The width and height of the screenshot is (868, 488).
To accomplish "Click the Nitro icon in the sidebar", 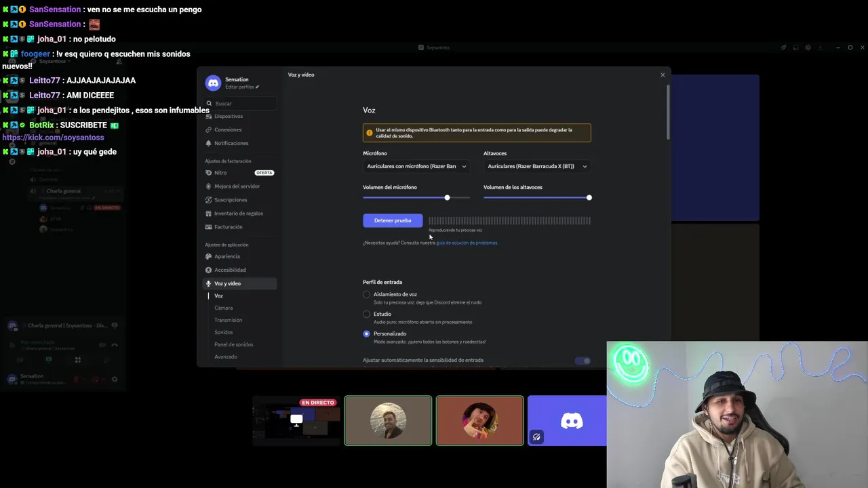I will tap(208, 173).
